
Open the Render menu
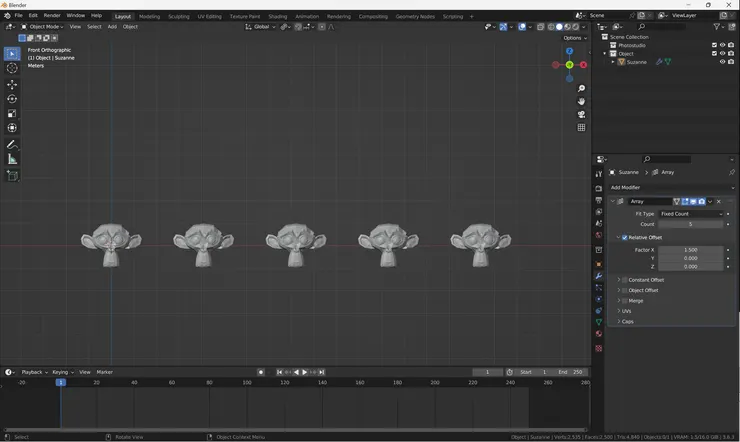[52, 16]
